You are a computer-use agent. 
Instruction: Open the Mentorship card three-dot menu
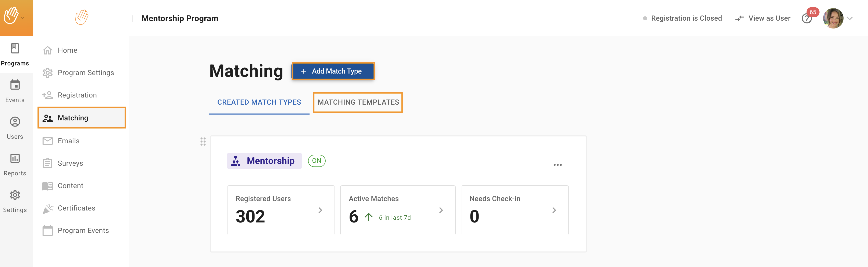557,165
